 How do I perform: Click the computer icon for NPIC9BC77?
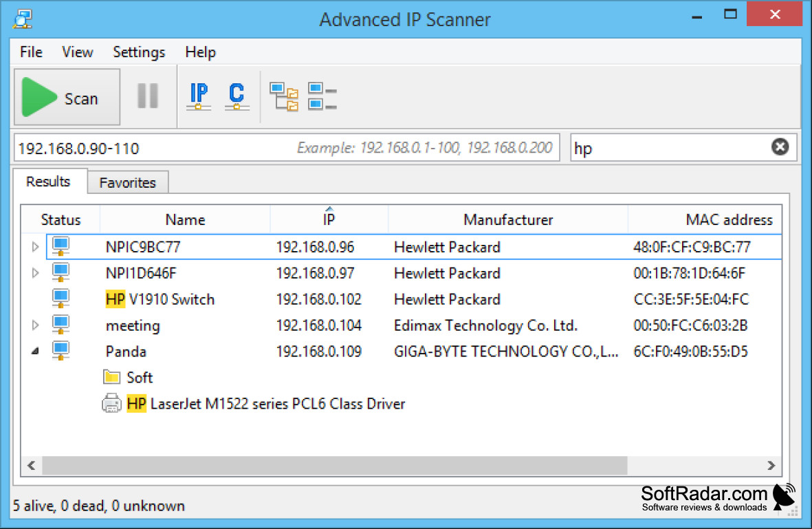click(61, 246)
